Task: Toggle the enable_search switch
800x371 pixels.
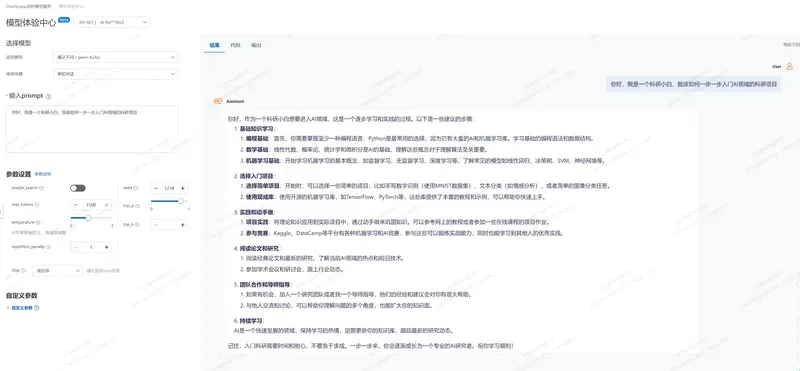Action: point(78,188)
